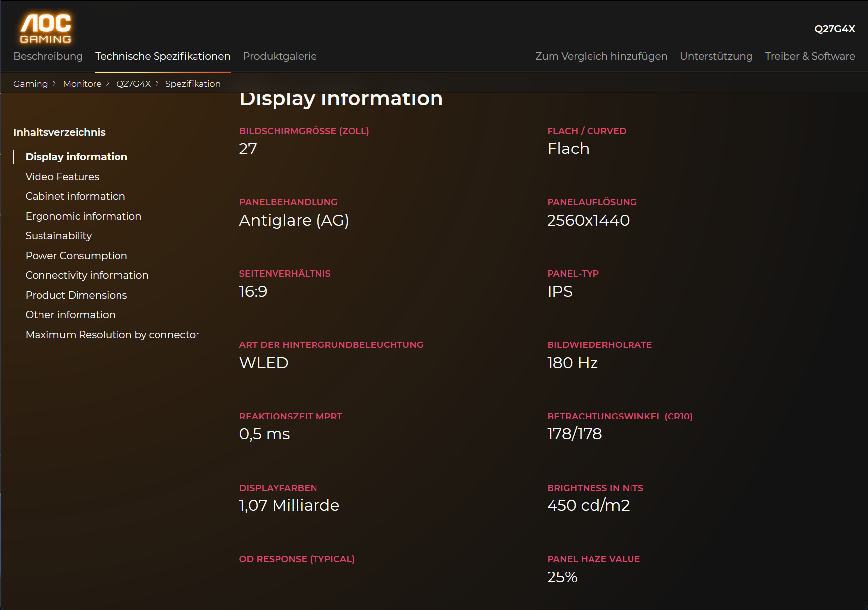Jump to Video Features section
Screen dimensions: 868x610
coord(62,177)
